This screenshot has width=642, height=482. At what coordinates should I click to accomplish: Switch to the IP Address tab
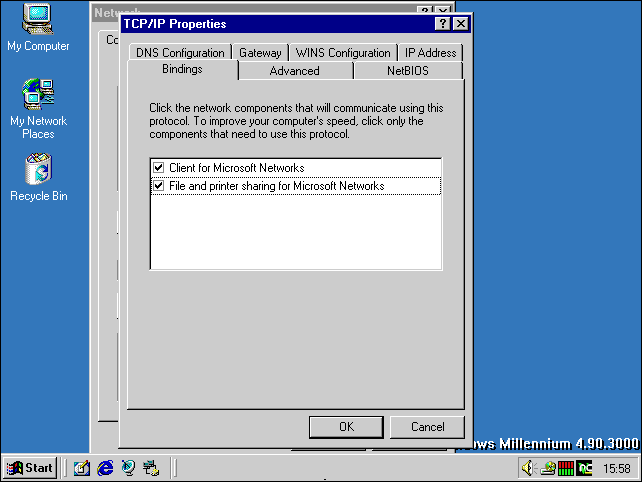tap(430, 53)
